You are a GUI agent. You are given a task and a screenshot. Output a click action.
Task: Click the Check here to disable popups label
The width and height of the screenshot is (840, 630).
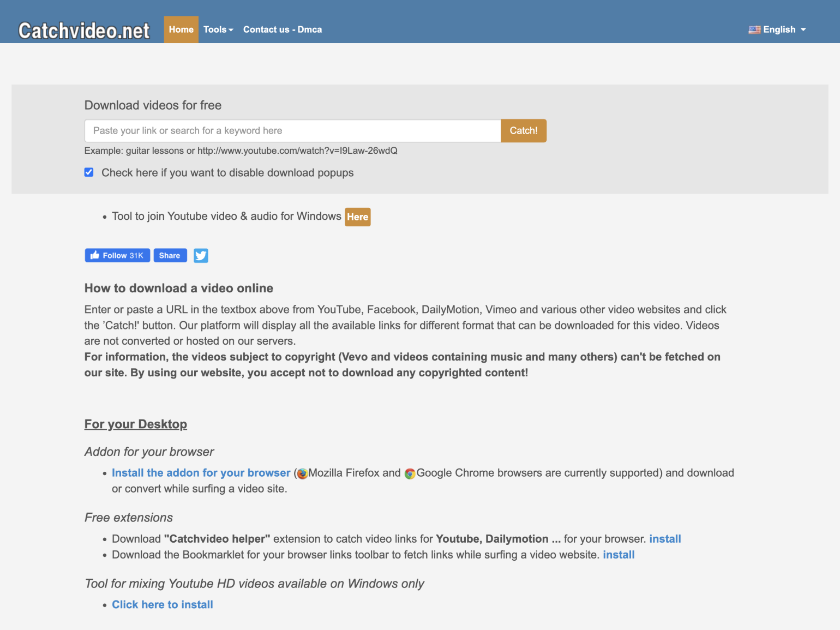coord(227,173)
